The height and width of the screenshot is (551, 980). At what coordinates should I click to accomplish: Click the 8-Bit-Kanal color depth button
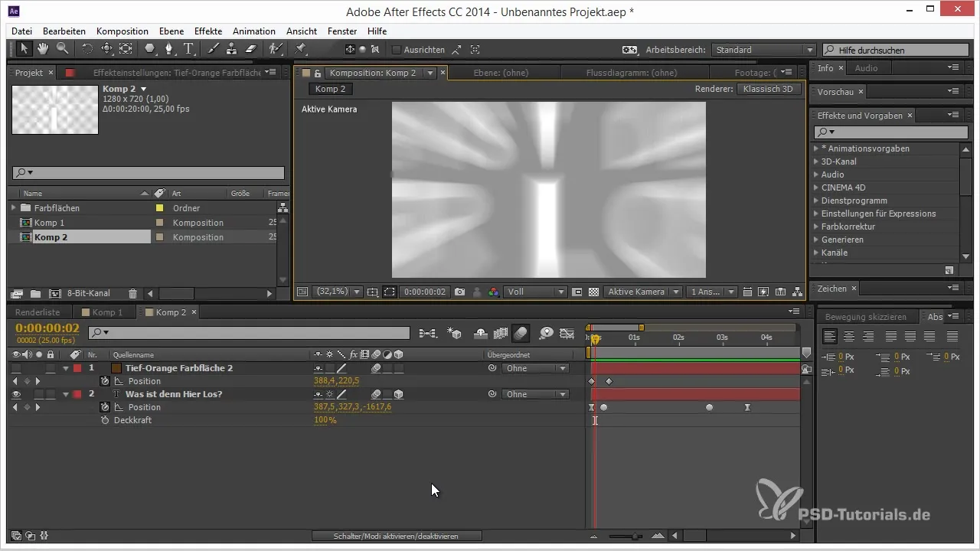click(x=89, y=293)
